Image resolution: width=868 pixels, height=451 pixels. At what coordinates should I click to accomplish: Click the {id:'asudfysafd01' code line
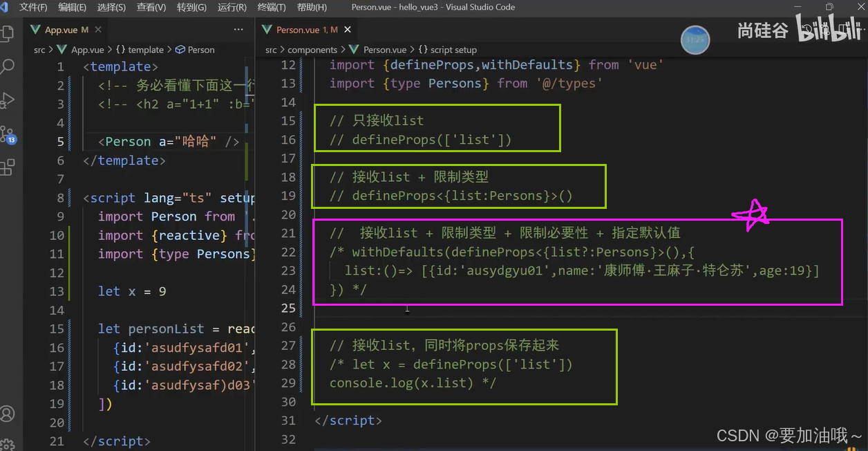(184, 347)
